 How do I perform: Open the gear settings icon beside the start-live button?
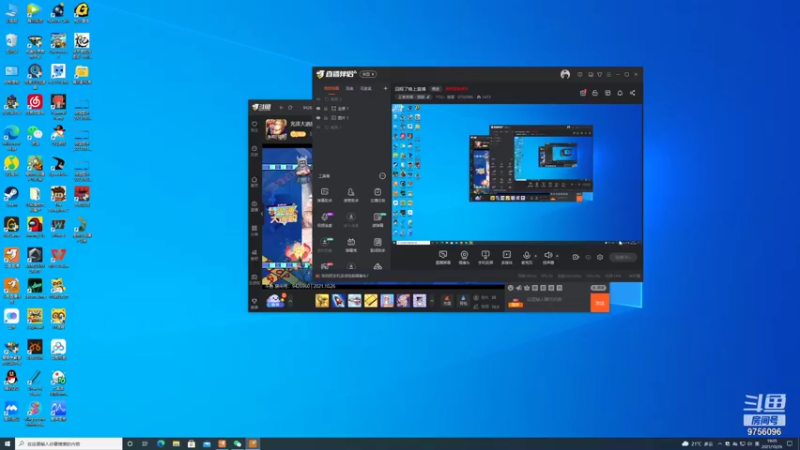click(x=600, y=257)
